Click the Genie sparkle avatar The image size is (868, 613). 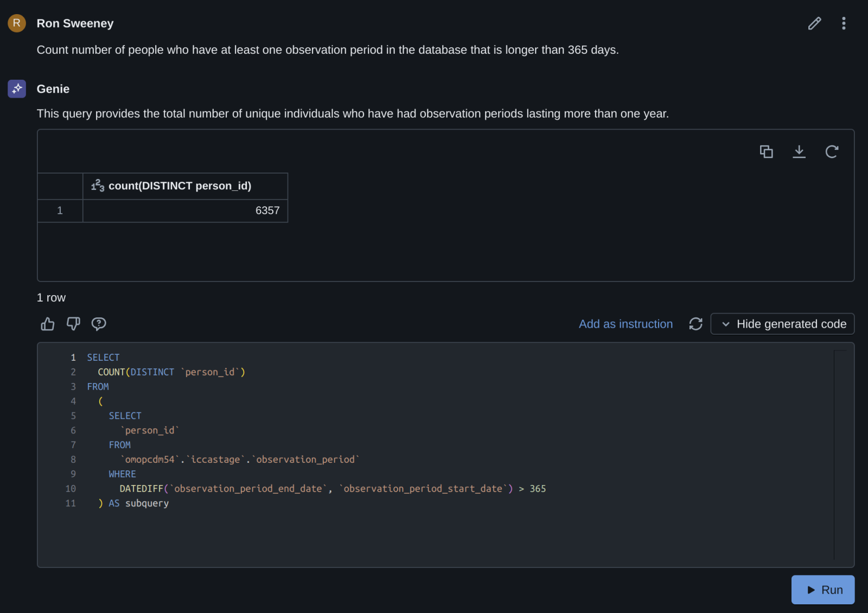coord(17,88)
